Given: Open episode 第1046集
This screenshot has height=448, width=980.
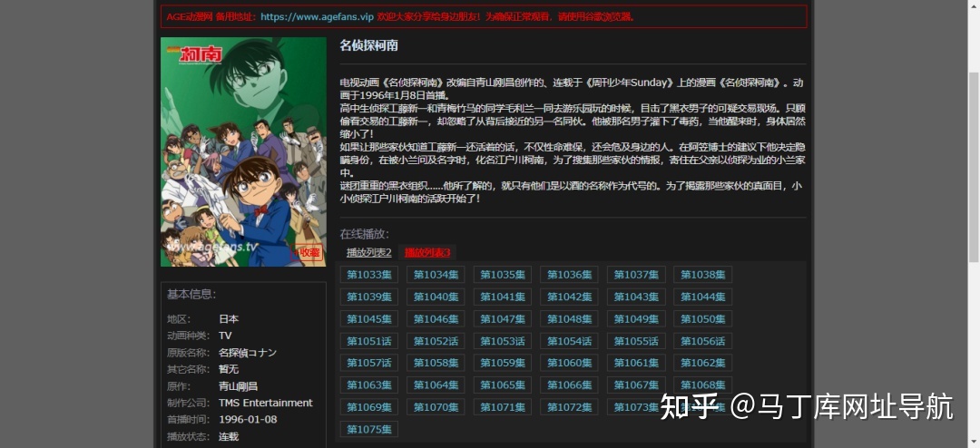Looking at the screenshot, I should [x=436, y=319].
